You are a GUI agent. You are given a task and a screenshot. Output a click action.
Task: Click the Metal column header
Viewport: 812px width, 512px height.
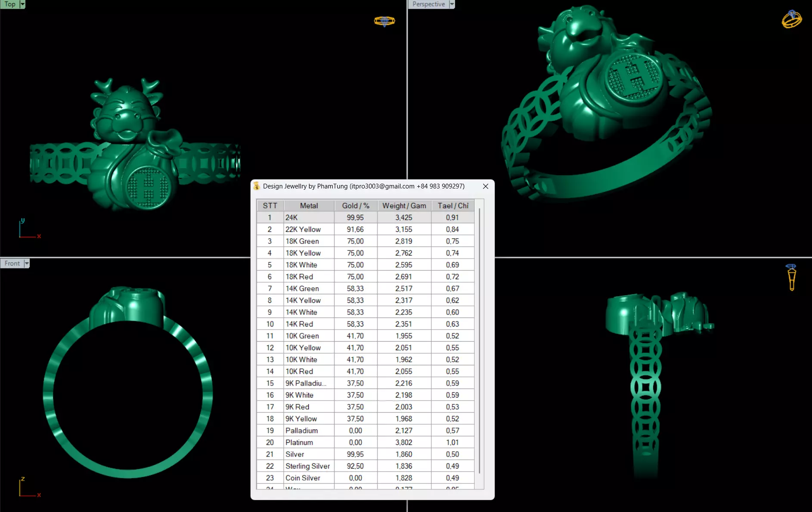pos(309,206)
